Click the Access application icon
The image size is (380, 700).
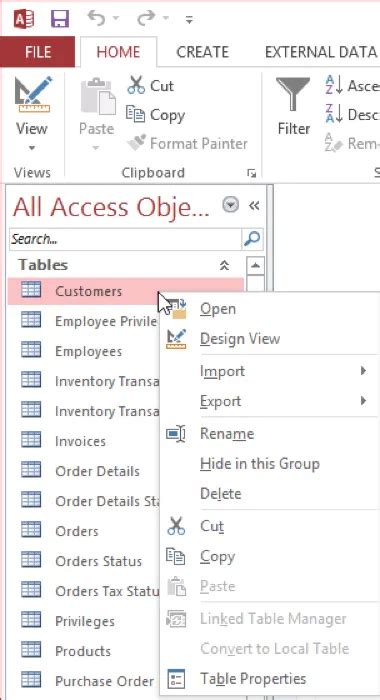[24, 19]
